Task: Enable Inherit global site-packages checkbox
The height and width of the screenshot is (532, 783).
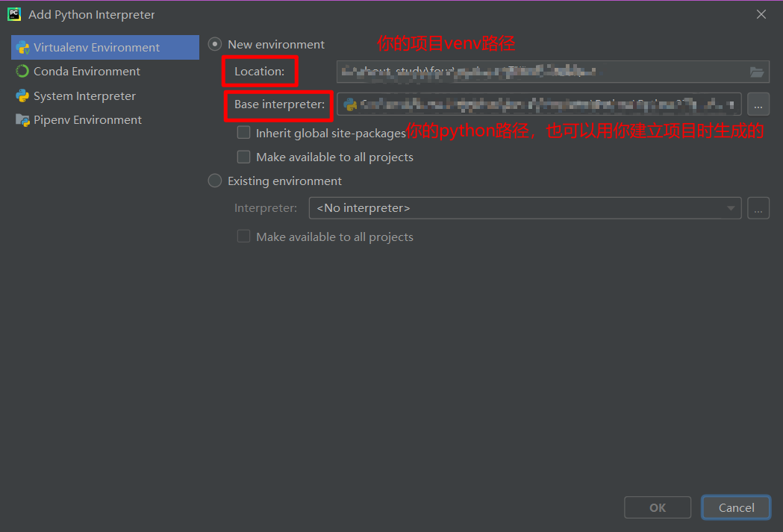Action: 243,133
